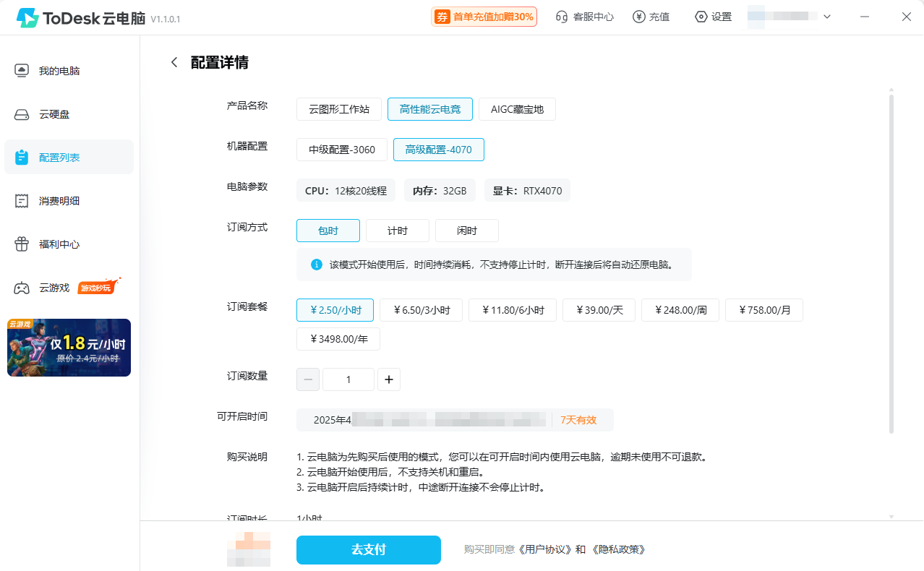Minimize the ToDesk window
This screenshot has height=571, width=924.
[866, 17]
